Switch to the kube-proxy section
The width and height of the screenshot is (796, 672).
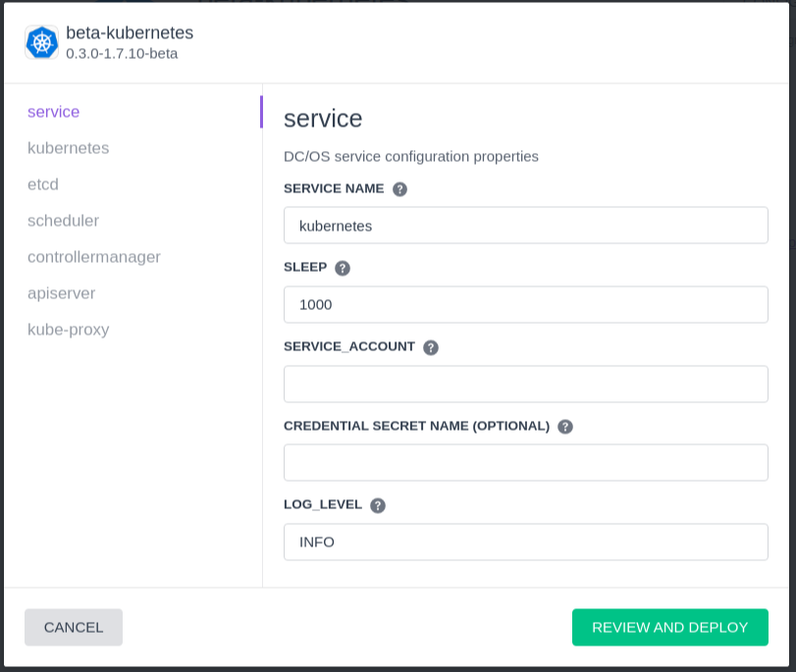coord(68,330)
